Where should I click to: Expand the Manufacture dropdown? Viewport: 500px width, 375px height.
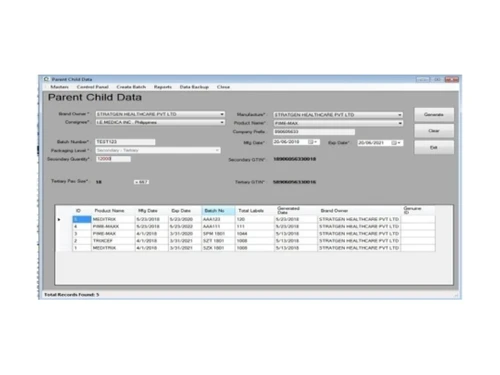click(399, 115)
